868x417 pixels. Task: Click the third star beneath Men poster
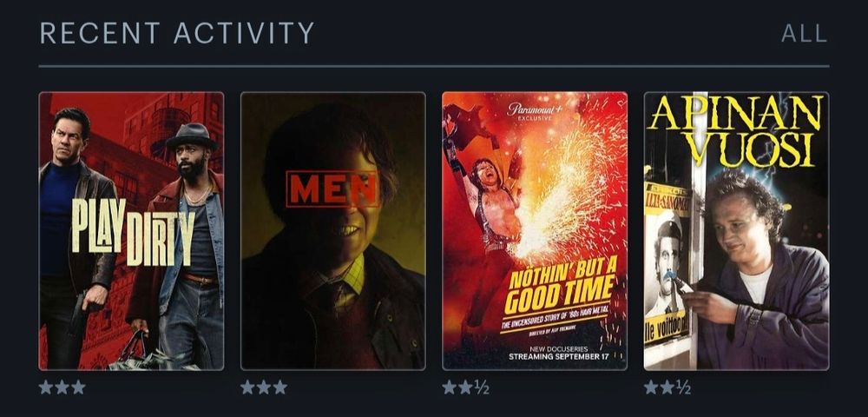point(280,387)
